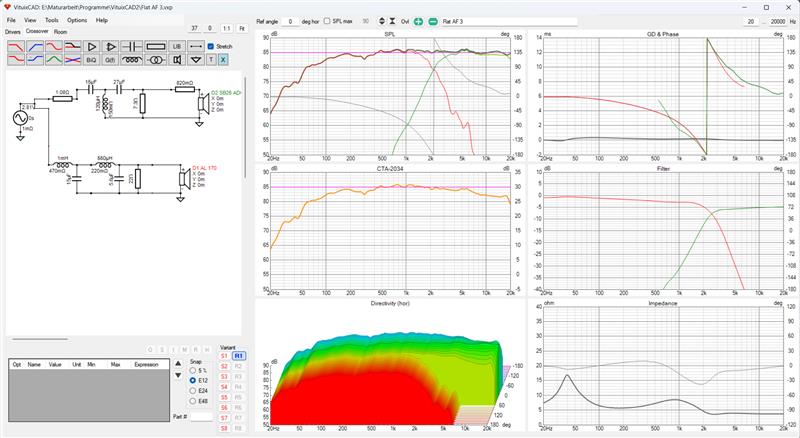Image resolution: width=800 pixels, height=438 pixels.
Task: Select the E24 snap radio button
Action: pyautogui.click(x=193, y=391)
